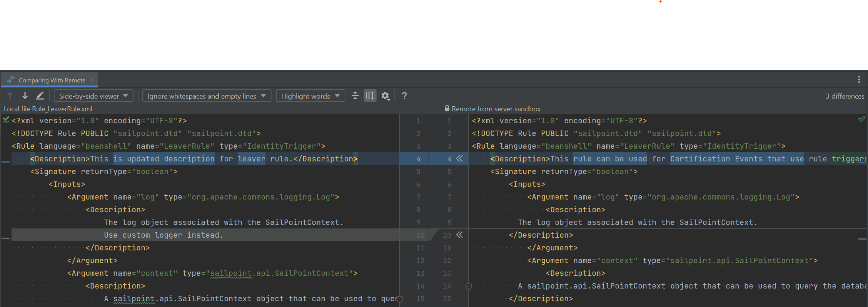Click right '<!DOCTYPE Rule PUBLIC' line
Screen dimensions: 868x307
[x=596, y=133]
